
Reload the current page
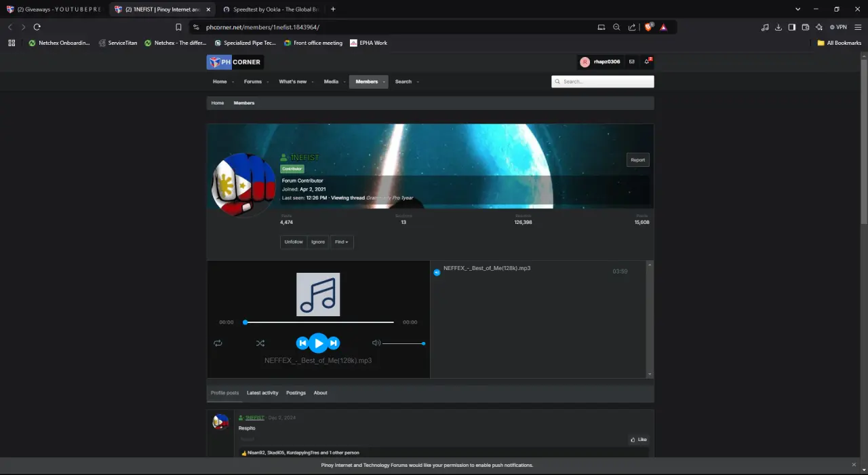pos(37,27)
